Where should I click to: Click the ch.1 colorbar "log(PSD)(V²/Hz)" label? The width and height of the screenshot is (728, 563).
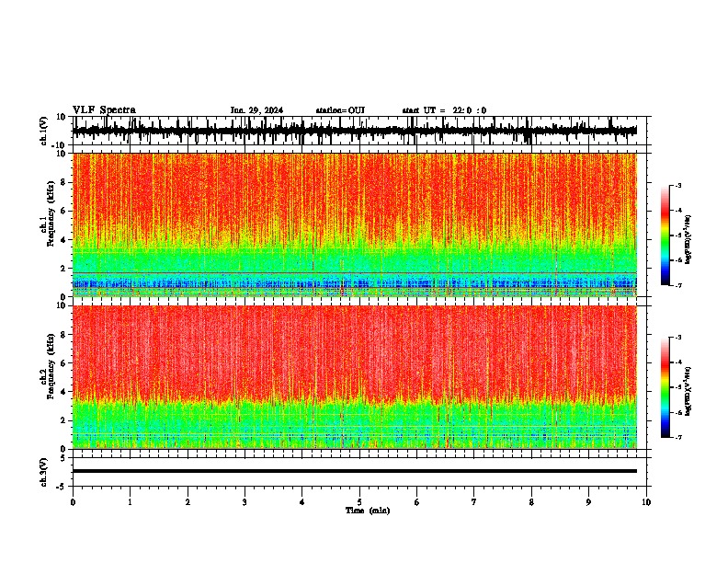(x=688, y=239)
